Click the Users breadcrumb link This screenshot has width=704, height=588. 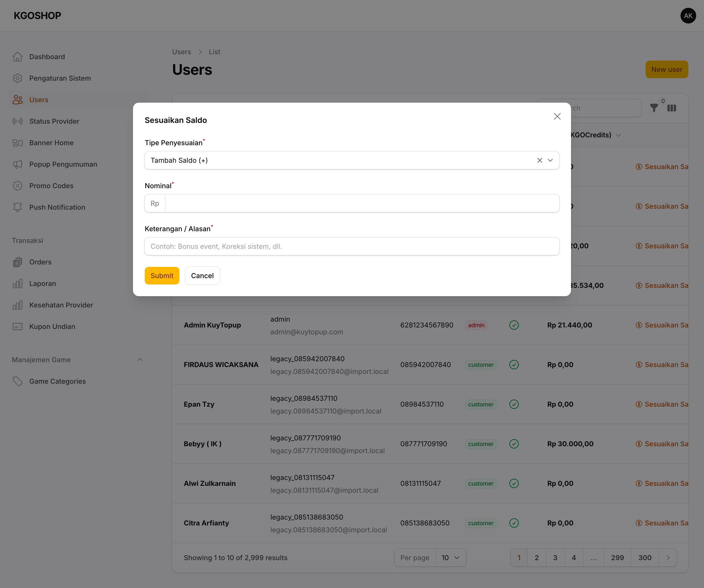(x=181, y=52)
